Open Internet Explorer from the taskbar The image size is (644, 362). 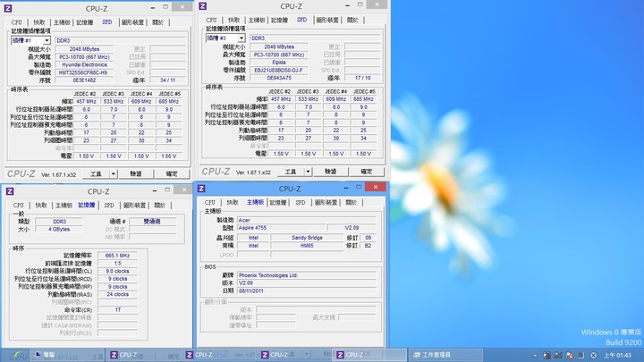(16, 355)
